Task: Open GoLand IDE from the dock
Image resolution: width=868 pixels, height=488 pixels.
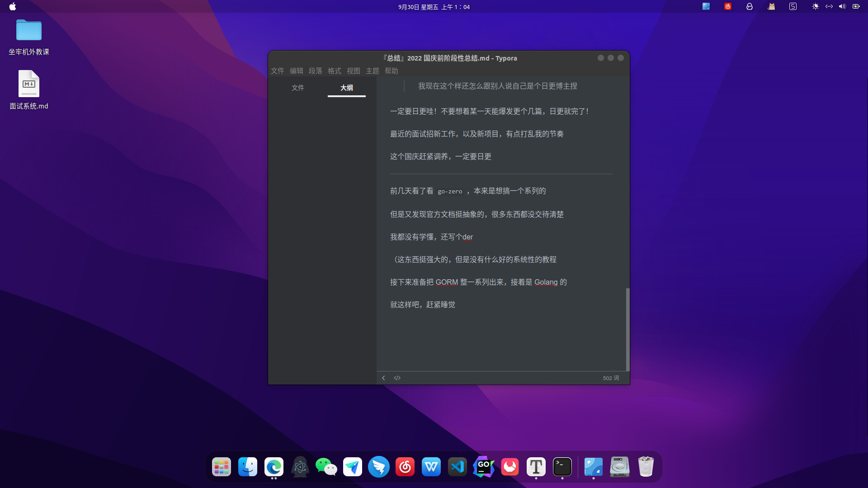Action: [x=484, y=467]
